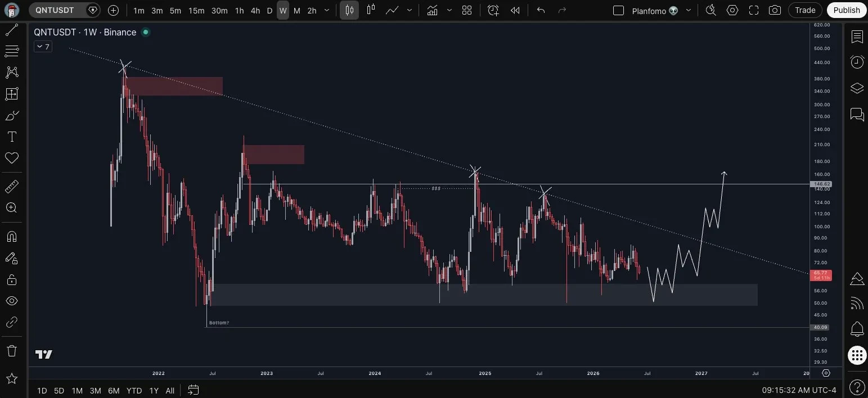868x398 pixels.
Task: Select the 2h timeframe
Action: pos(312,10)
